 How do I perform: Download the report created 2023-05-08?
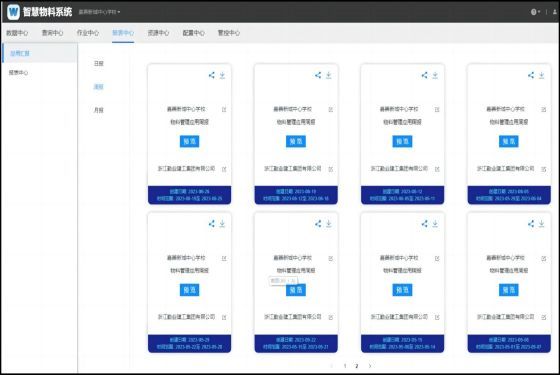[541, 224]
